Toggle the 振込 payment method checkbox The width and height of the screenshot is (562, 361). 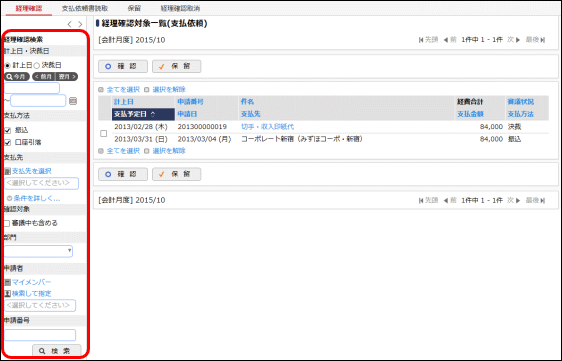[x=8, y=130]
